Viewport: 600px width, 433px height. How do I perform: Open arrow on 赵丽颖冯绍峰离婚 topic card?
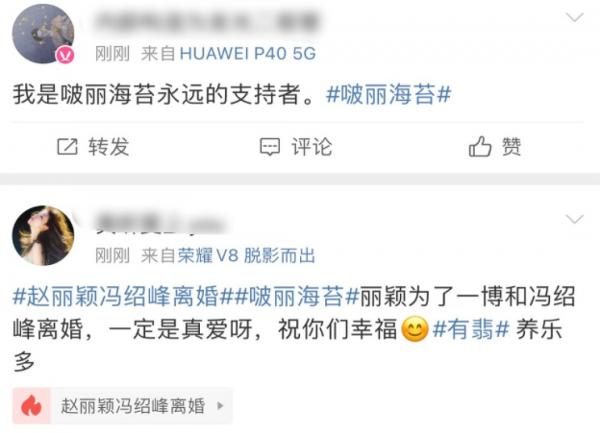[x=220, y=405]
